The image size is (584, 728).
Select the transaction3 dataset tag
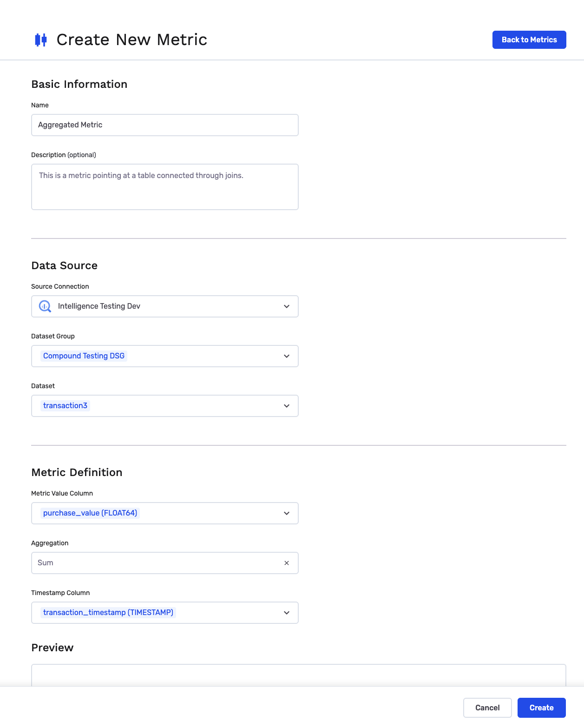[x=65, y=406]
